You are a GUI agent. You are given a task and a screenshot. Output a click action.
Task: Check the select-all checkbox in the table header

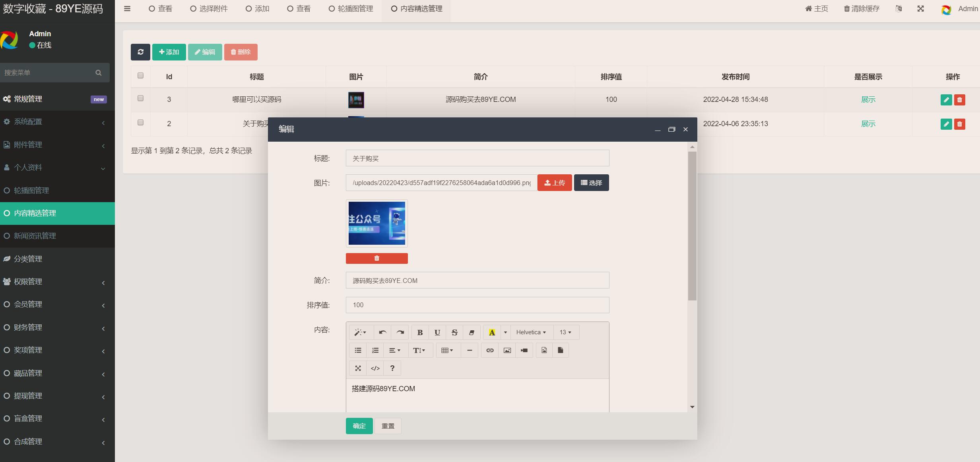tap(140, 76)
